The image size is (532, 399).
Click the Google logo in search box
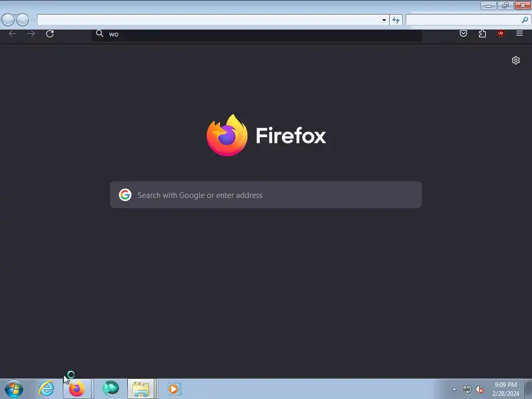click(125, 195)
